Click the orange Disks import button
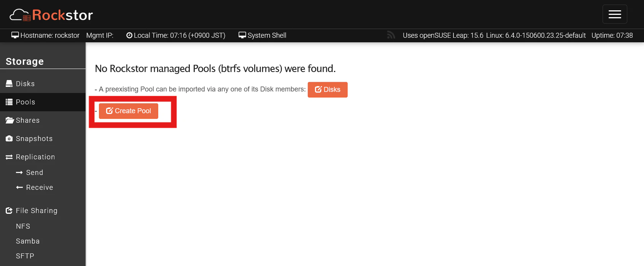 (328, 90)
